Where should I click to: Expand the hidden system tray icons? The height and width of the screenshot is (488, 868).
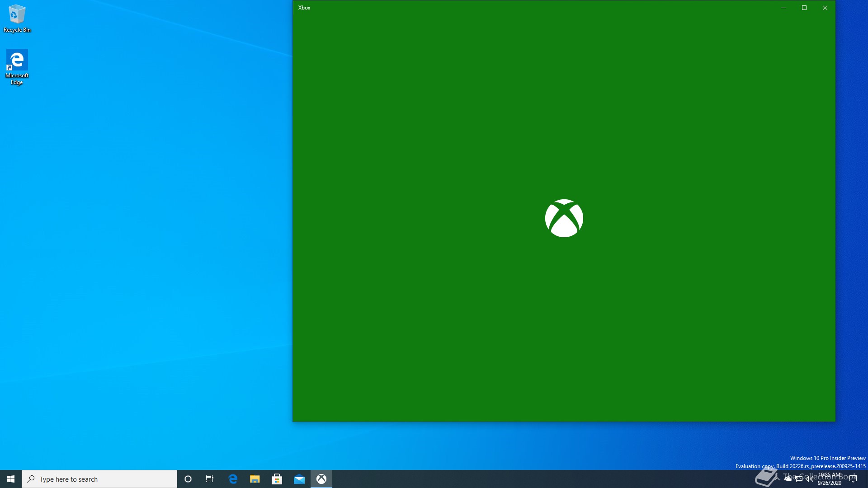point(777,479)
